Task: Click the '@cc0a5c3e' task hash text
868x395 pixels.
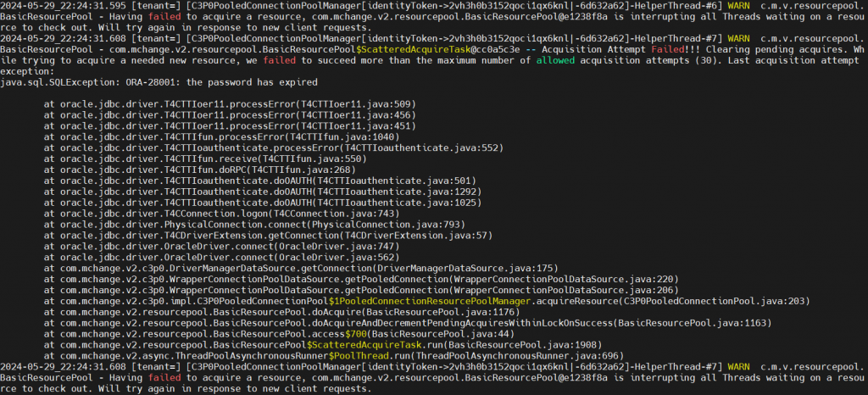Action: (x=495, y=50)
